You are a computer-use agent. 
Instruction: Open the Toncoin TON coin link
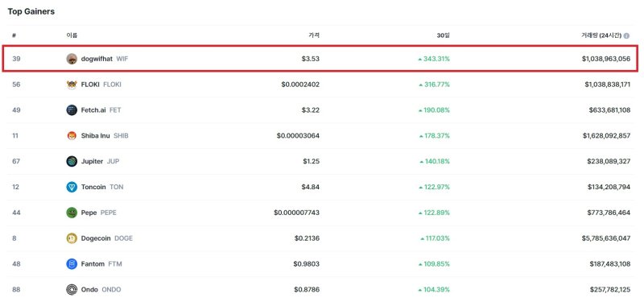102,187
